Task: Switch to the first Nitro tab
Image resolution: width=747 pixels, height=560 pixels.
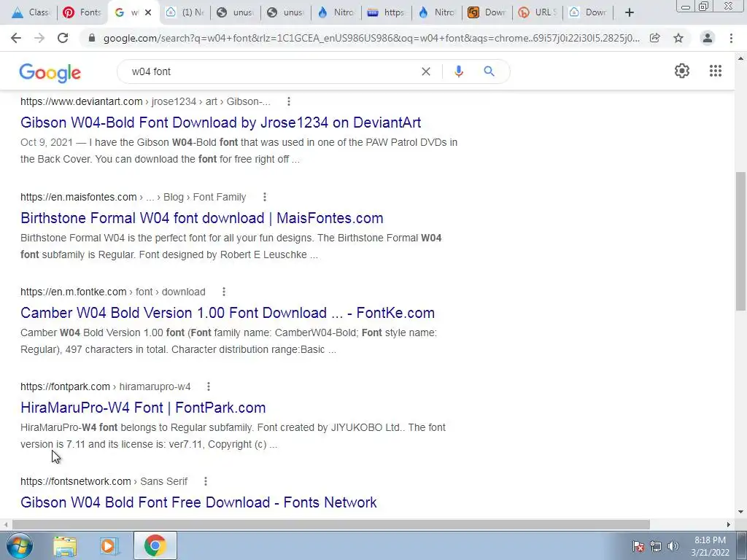Action: pyautogui.click(x=336, y=12)
